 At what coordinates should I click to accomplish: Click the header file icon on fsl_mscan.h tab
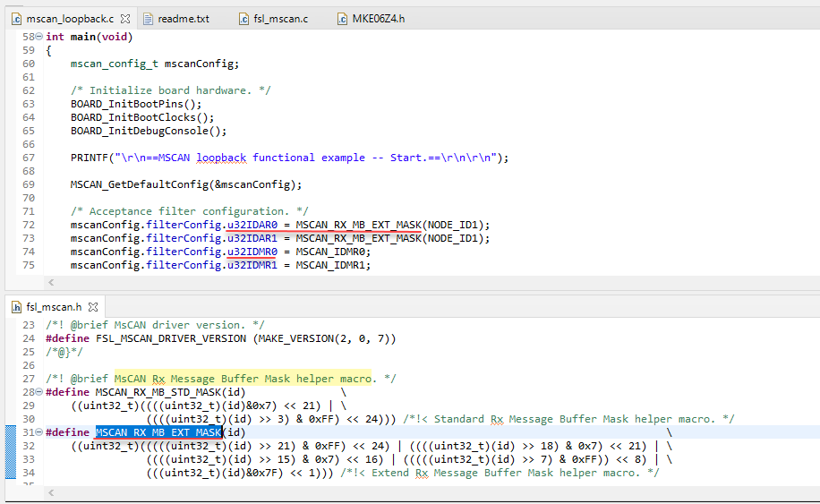(x=17, y=307)
